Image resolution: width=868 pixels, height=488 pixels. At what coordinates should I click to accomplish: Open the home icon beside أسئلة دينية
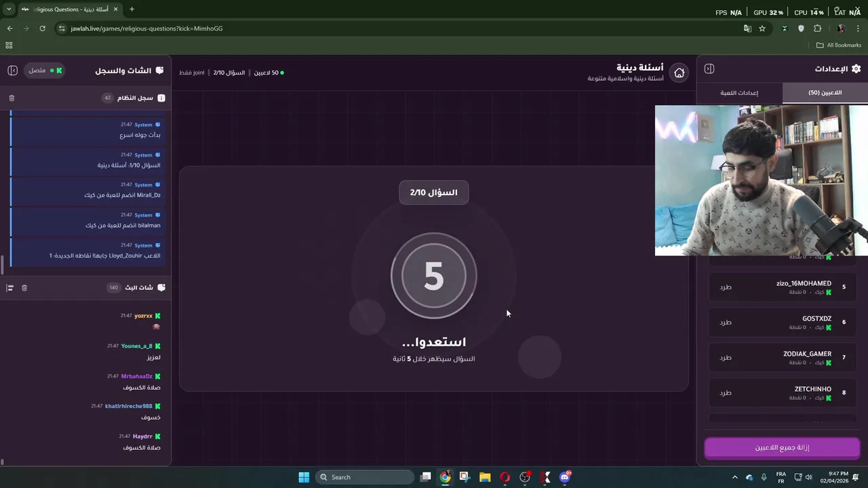[679, 73]
